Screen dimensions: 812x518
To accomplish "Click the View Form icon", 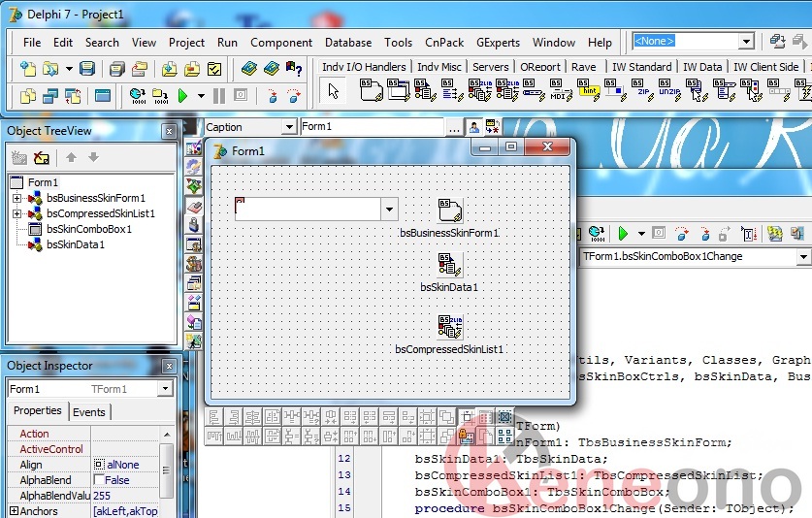I will click(50, 96).
